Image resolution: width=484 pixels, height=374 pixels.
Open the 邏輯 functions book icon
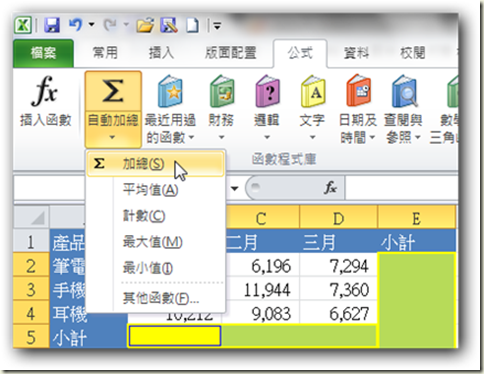267,91
